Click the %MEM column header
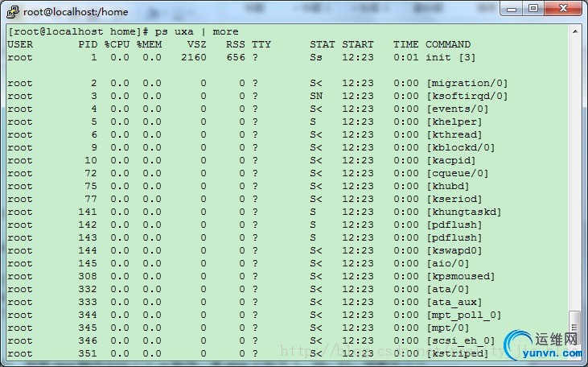Viewport: 588px width, 367px height. pyautogui.click(x=149, y=44)
